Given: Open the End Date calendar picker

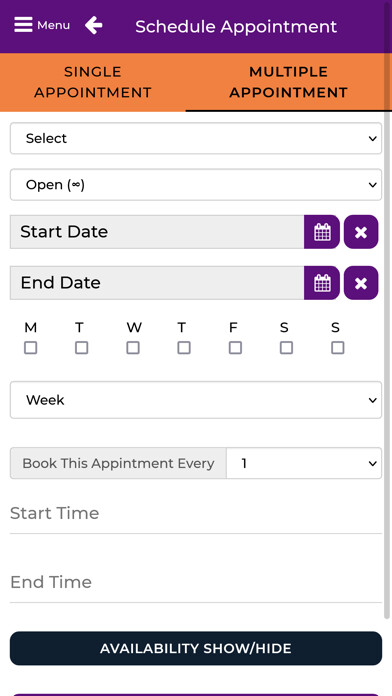Looking at the screenshot, I should tap(322, 283).
